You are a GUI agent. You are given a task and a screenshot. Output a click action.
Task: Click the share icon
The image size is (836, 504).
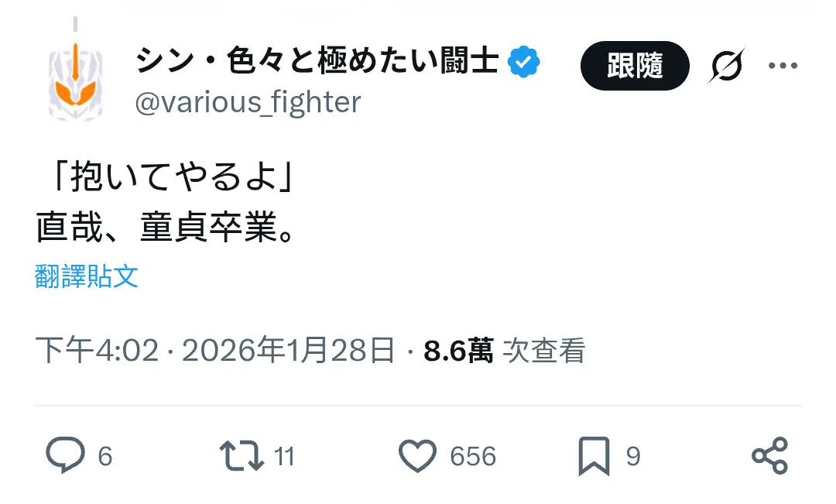click(x=769, y=455)
